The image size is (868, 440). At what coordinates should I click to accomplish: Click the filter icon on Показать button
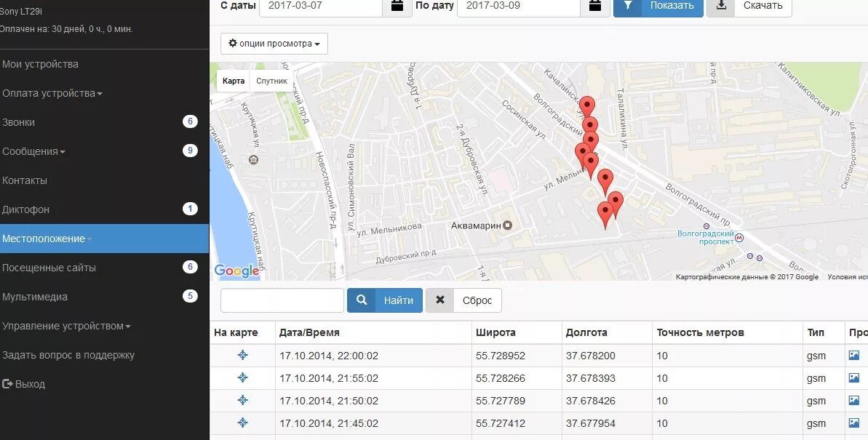pyautogui.click(x=627, y=6)
